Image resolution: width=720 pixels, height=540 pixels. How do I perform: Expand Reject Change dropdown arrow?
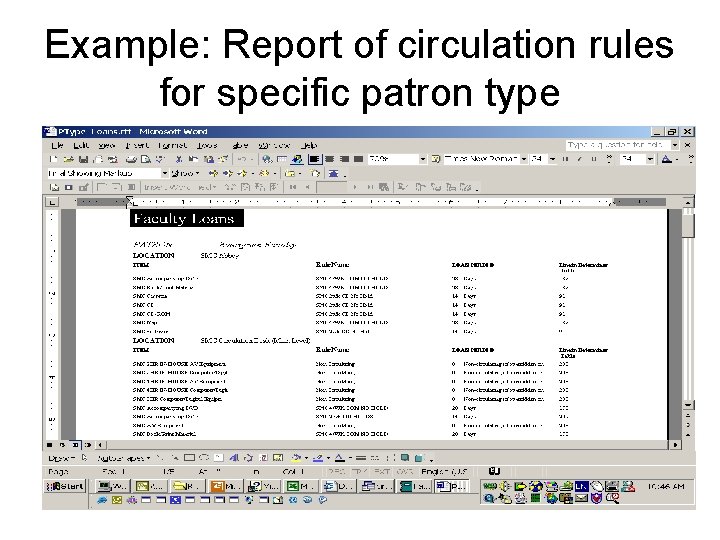tap(275, 174)
